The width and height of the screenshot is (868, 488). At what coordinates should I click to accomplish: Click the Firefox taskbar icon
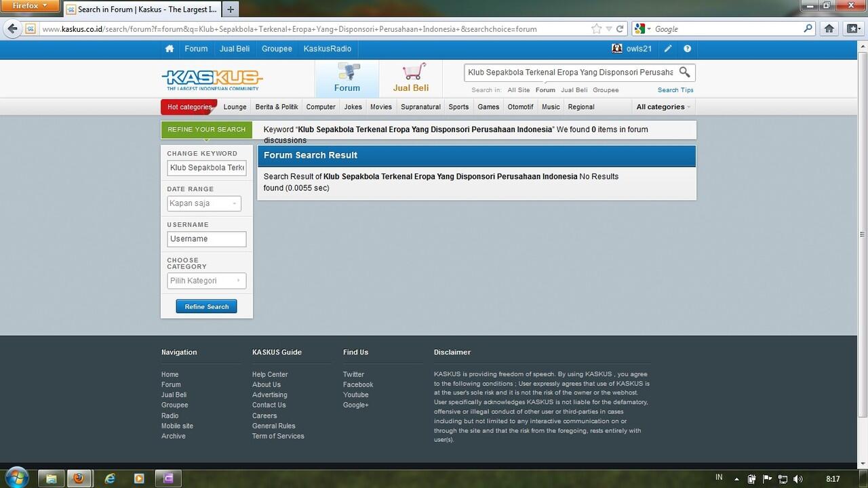79,479
